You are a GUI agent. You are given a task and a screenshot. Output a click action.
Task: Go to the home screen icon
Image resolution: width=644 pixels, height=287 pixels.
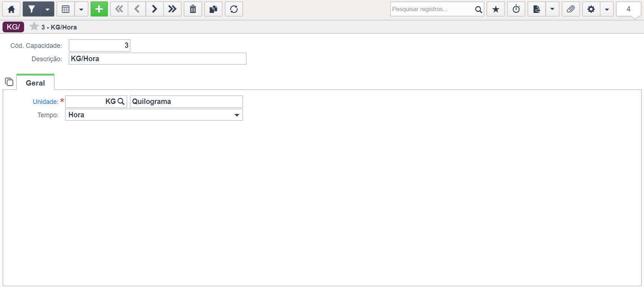point(12,9)
